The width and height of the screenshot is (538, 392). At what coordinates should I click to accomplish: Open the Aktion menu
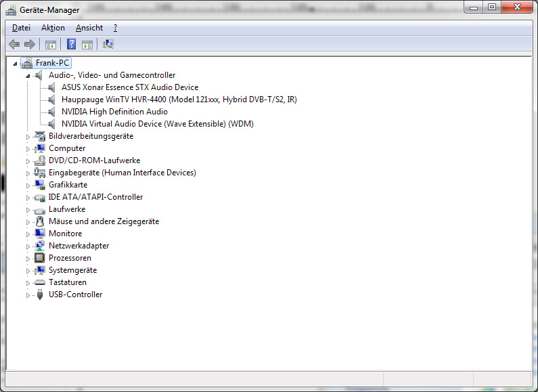point(53,28)
